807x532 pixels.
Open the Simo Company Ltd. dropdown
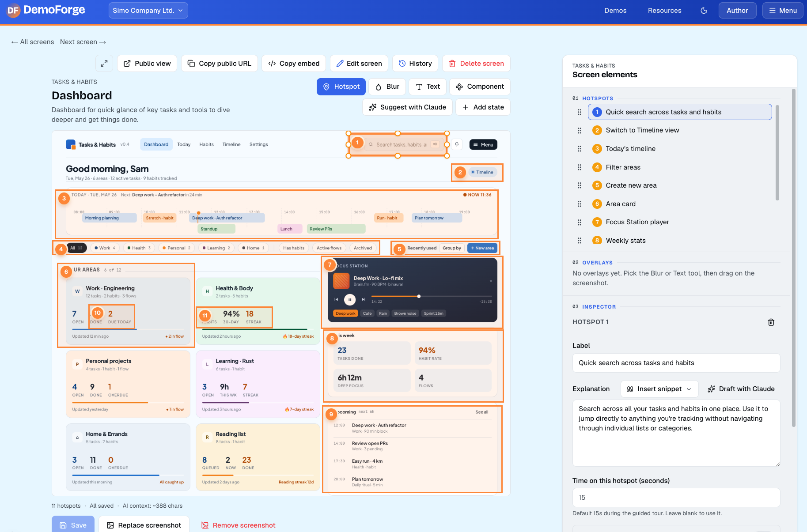(x=148, y=11)
